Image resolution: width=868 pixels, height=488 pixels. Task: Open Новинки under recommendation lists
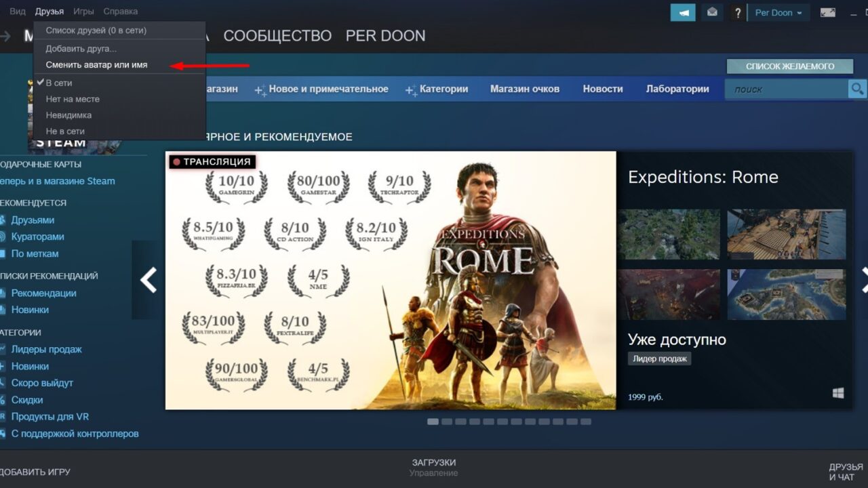click(x=30, y=310)
